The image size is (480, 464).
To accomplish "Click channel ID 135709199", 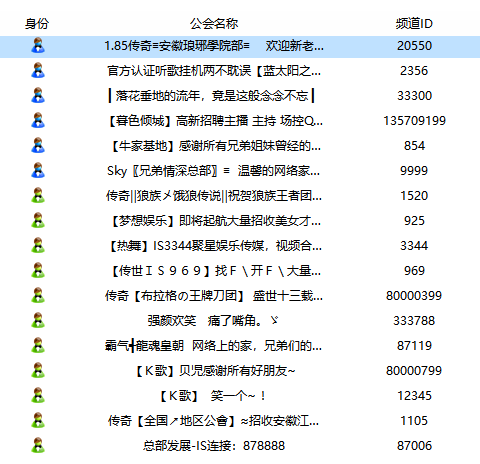I will coord(414,121).
